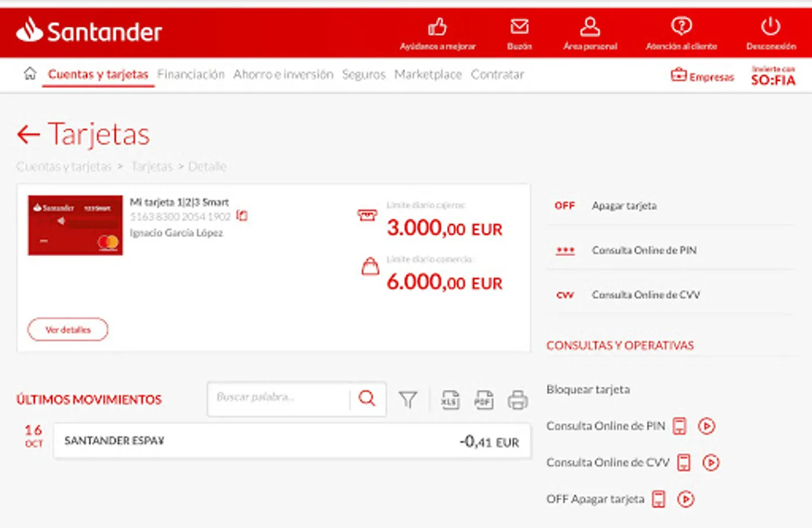Open Ahorro e inversión menu

283,75
